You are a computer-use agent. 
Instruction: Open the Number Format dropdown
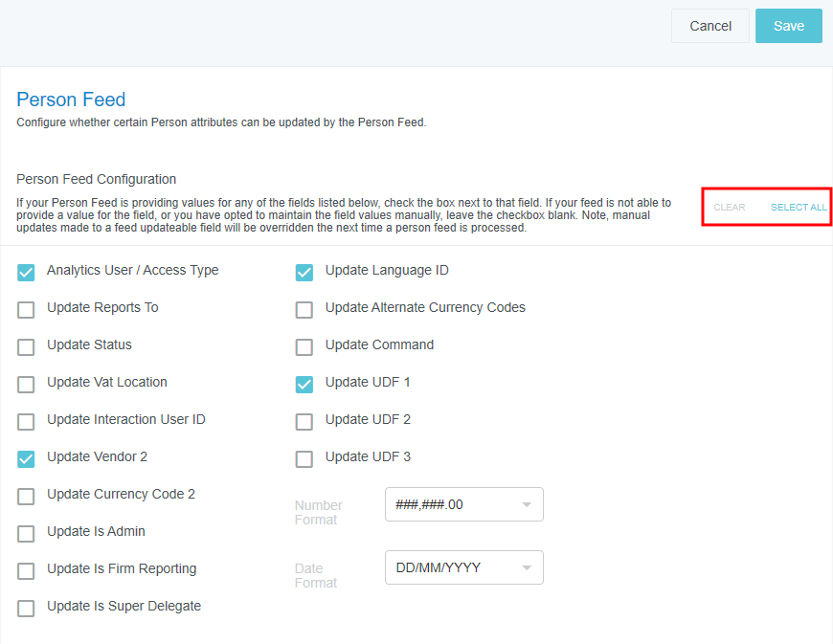coord(463,504)
